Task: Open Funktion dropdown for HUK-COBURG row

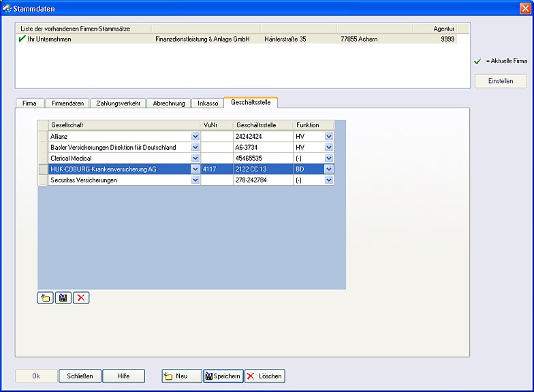Action: pyautogui.click(x=329, y=169)
